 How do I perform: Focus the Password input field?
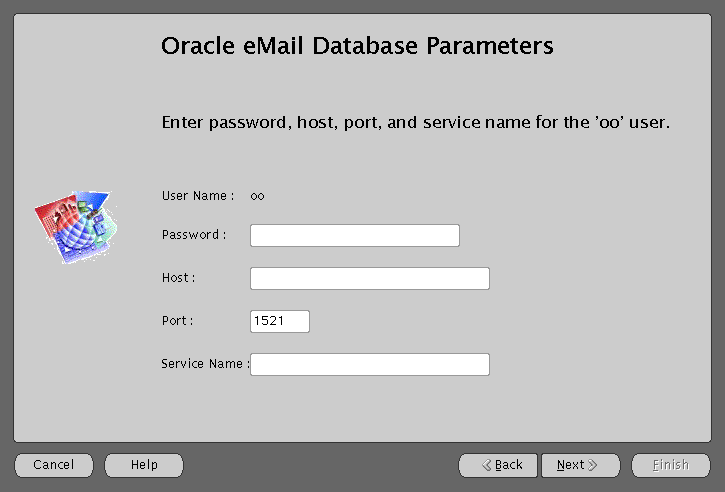click(354, 235)
